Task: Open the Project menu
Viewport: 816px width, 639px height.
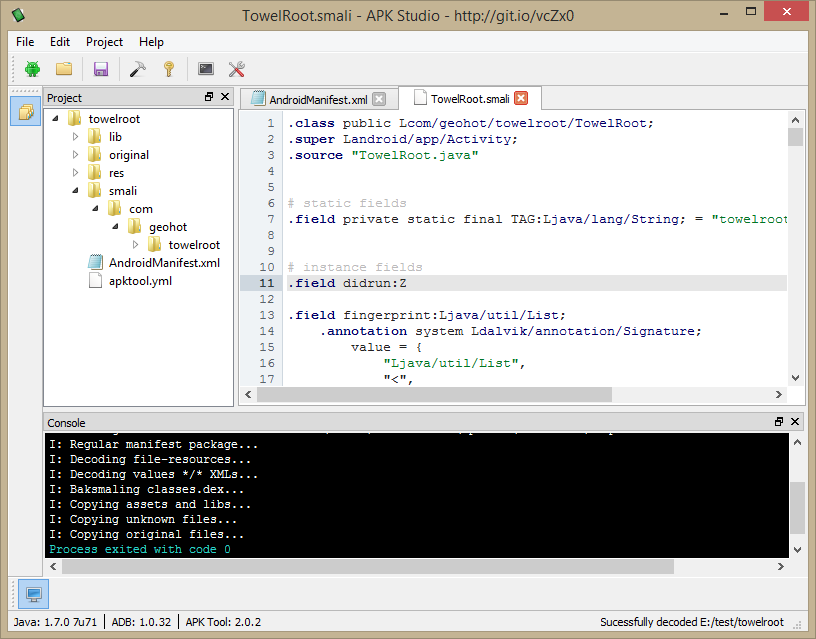Action: (104, 42)
